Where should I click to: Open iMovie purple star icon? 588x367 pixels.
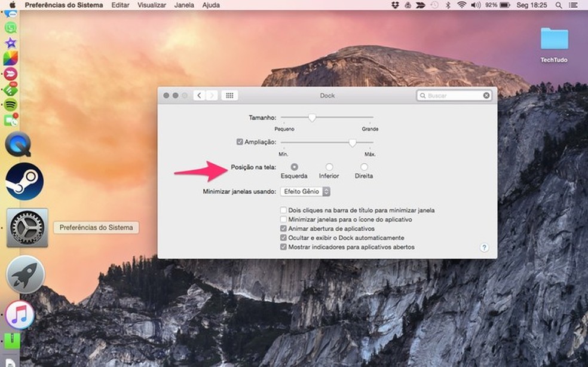pos(11,43)
